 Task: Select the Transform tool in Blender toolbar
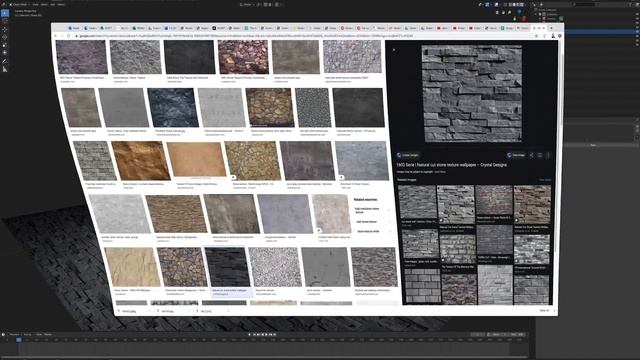pyautogui.click(x=5, y=53)
